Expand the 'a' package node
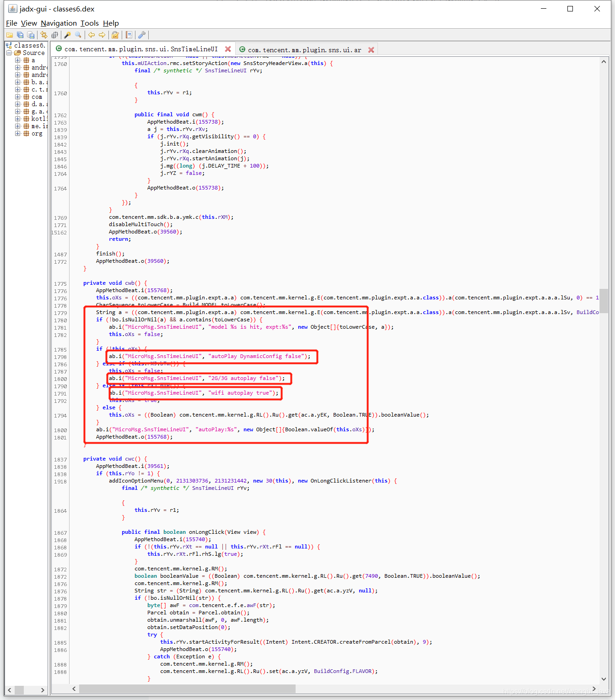Image resolution: width=615 pixels, height=700 pixels. (18, 60)
